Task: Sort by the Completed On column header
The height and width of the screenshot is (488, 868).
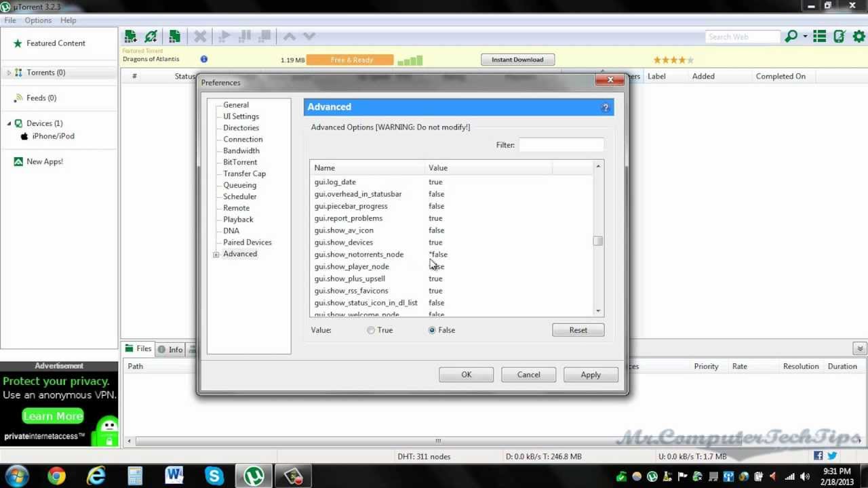Action: point(781,77)
